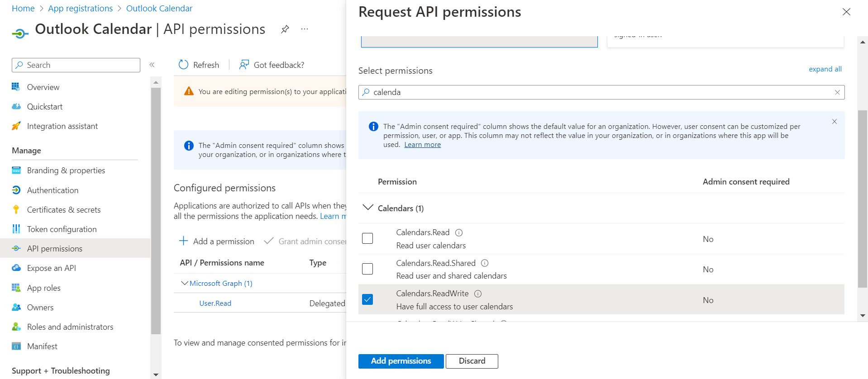
Task: Enable the Calendars.Read.Shared checkbox
Action: pos(367,269)
